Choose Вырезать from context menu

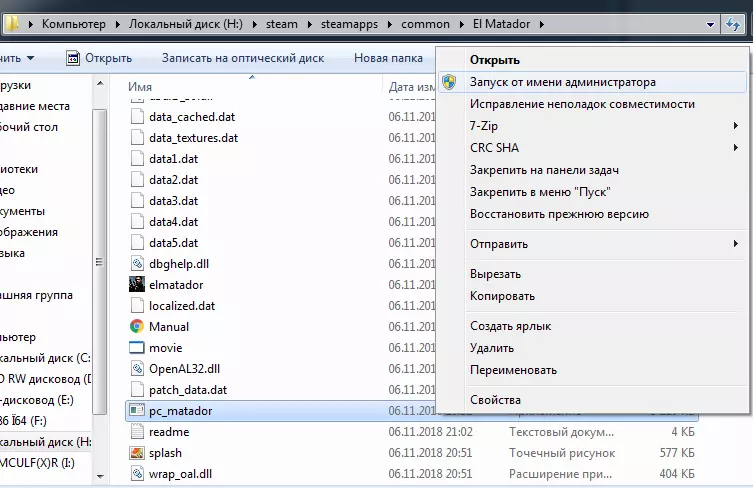click(x=592, y=274)
